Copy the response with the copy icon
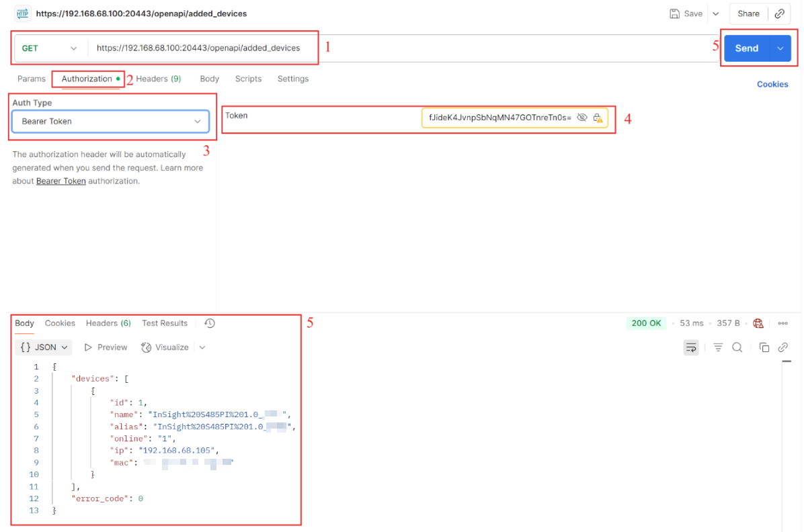 (764, 347)
